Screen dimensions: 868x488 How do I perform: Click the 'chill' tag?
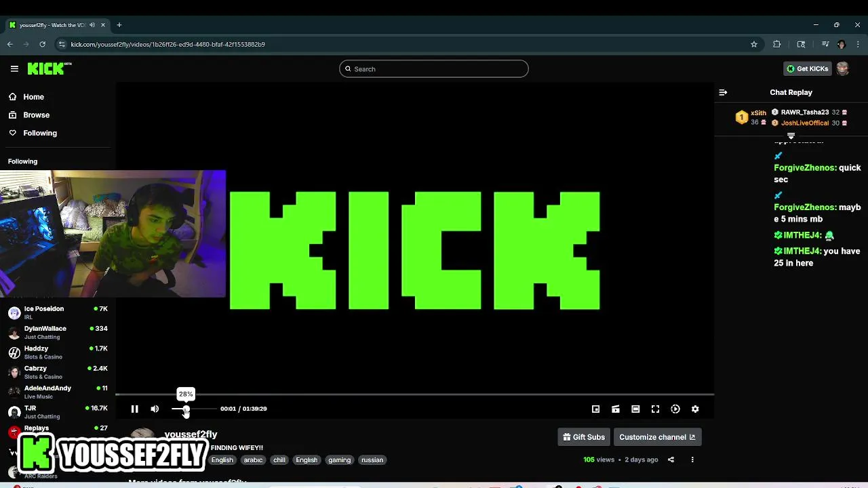pyautogui.click(x=279, y=460)
